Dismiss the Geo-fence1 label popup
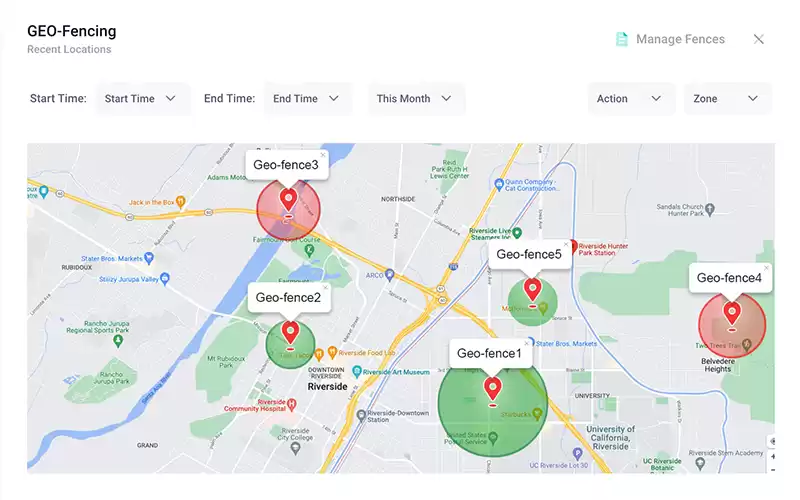 tap(527, 343)
